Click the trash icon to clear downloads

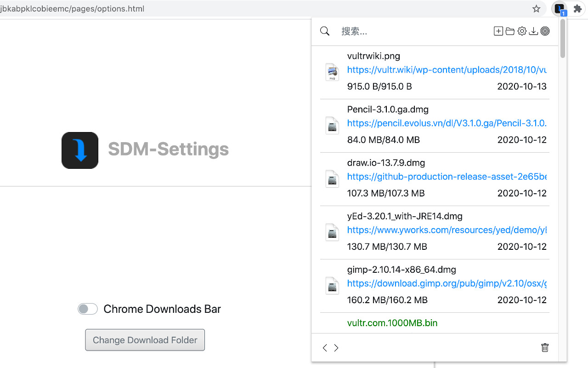(x=545, y=348)
